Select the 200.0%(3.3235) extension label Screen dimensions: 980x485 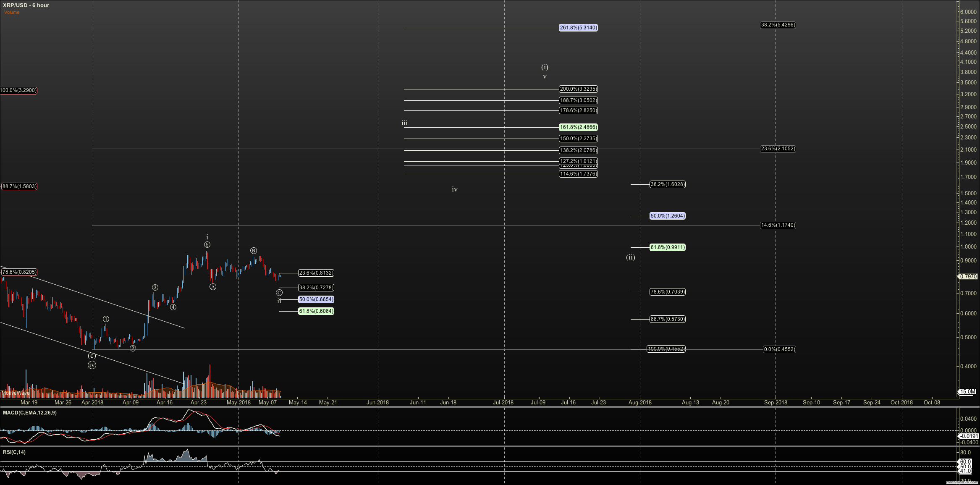pos(578,89)
